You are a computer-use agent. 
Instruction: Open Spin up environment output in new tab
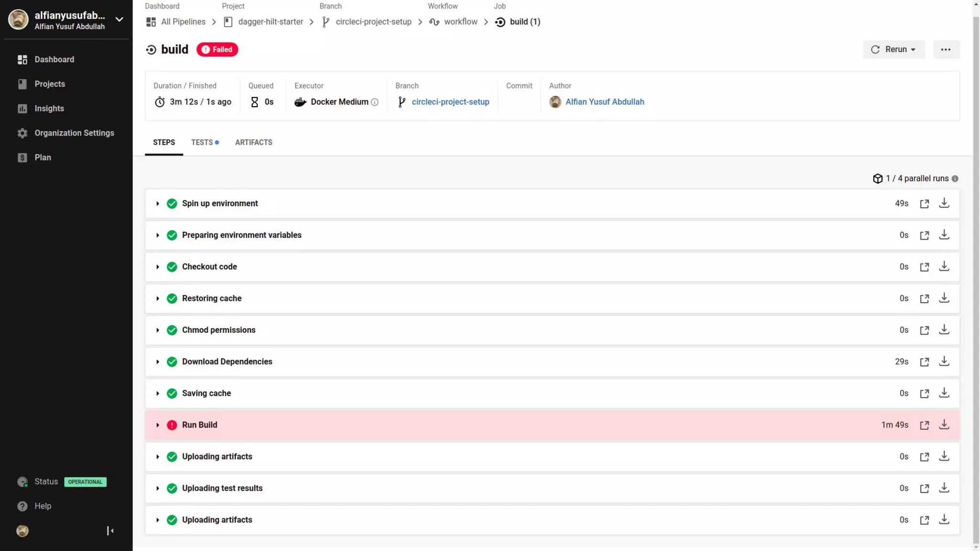(x=924, y=204)
